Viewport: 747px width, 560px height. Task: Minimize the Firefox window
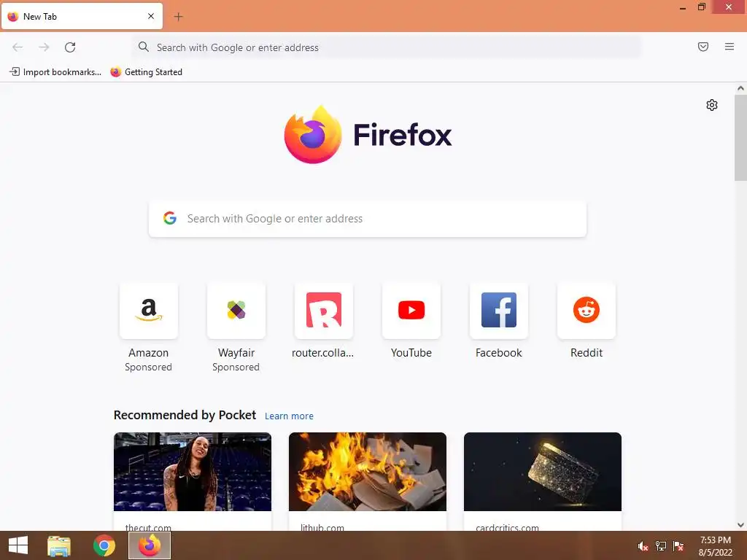pos(683,7)
